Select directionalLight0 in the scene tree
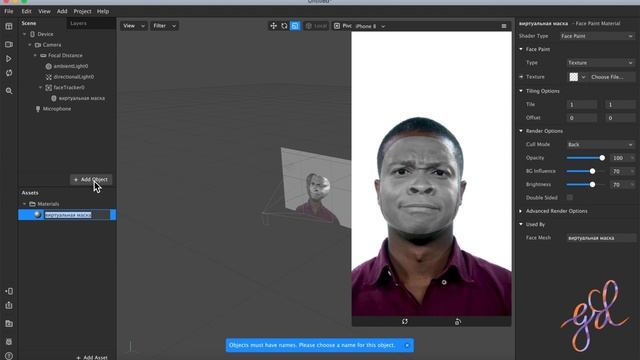Image resolution: width=640 pixels, height=360 pixels. pyautogui.click(x=73, y=77)
